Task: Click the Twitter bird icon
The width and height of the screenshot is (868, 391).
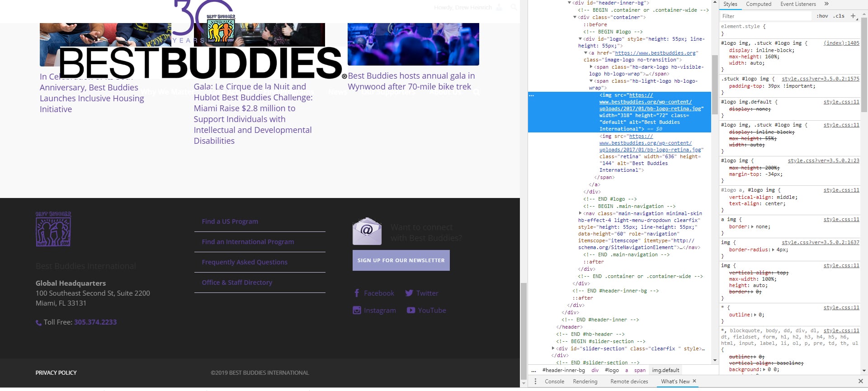Action: (409, 293)
